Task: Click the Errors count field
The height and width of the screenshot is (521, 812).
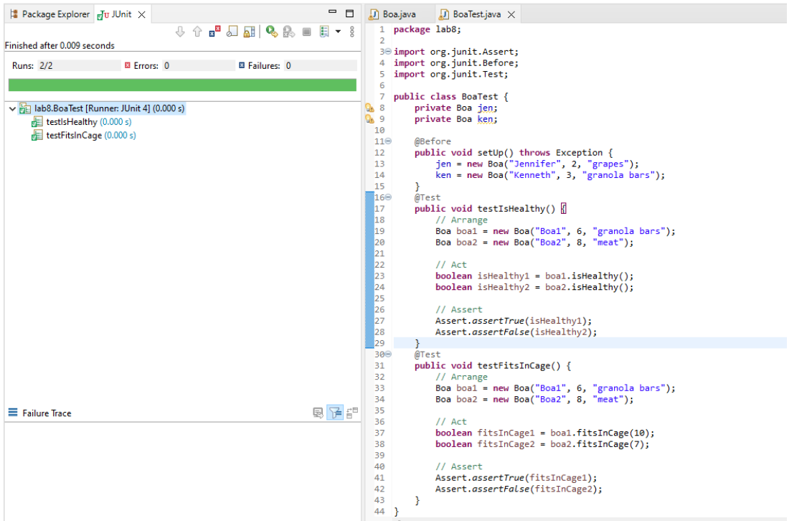Action: click(199, 66)
